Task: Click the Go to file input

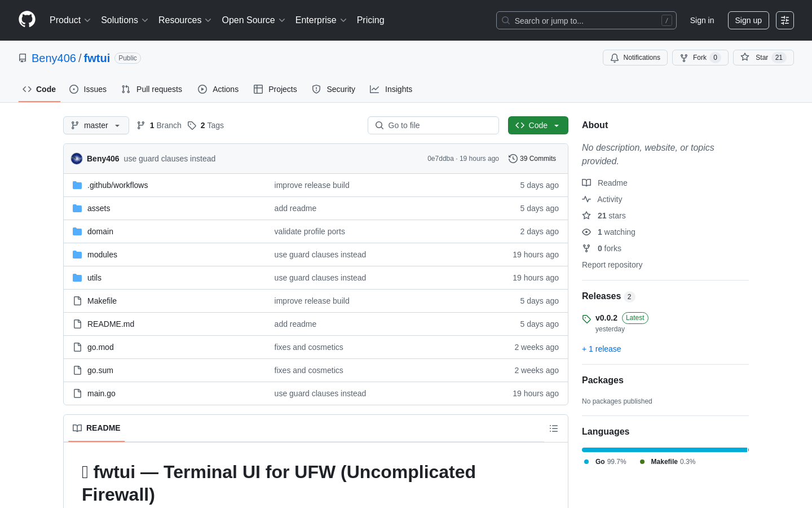Action: click(x=433, y=125)
